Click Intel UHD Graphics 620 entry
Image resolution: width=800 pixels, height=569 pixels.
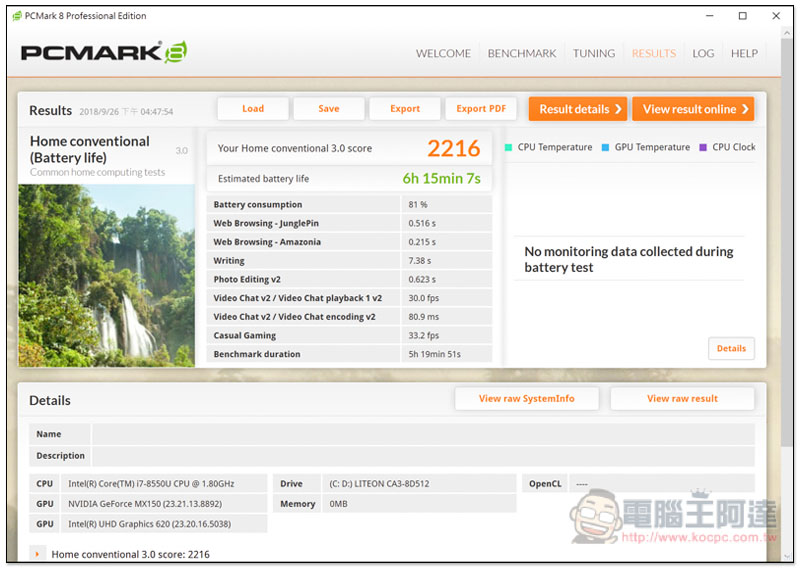click(164, 524)
